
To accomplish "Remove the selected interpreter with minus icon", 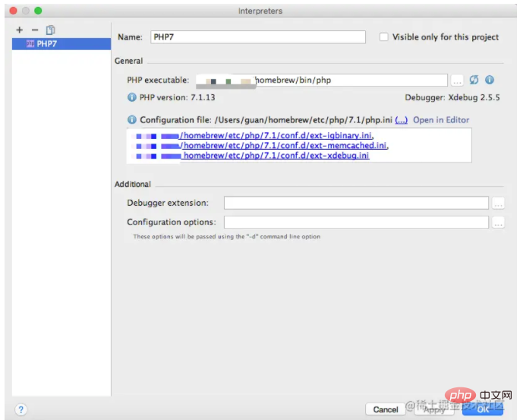I will coord(34,30).
